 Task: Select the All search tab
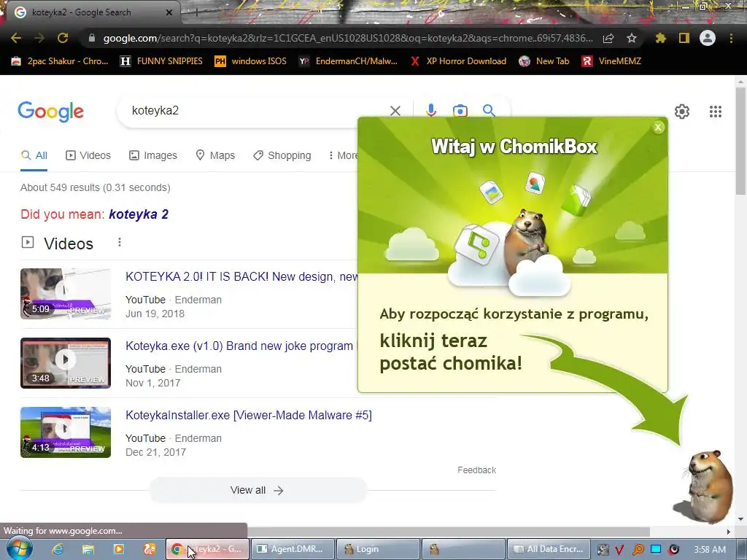tap(34, 155)
